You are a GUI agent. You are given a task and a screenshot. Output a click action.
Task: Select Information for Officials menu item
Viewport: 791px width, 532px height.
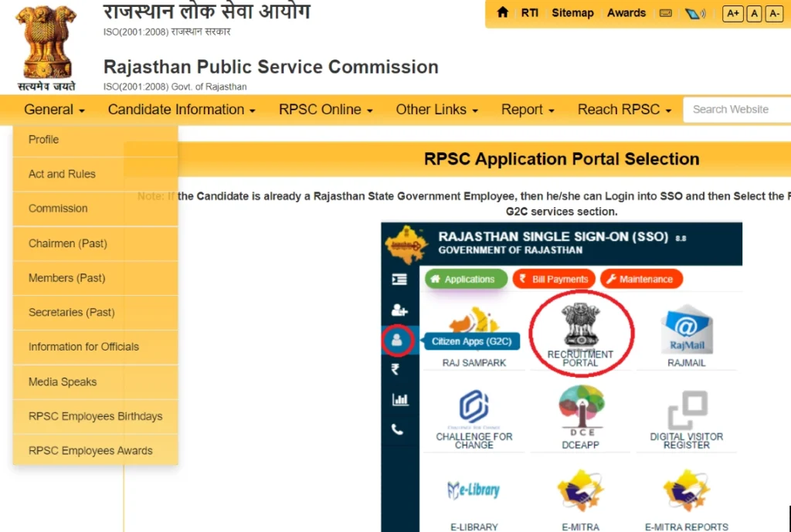tap(95, 347)
